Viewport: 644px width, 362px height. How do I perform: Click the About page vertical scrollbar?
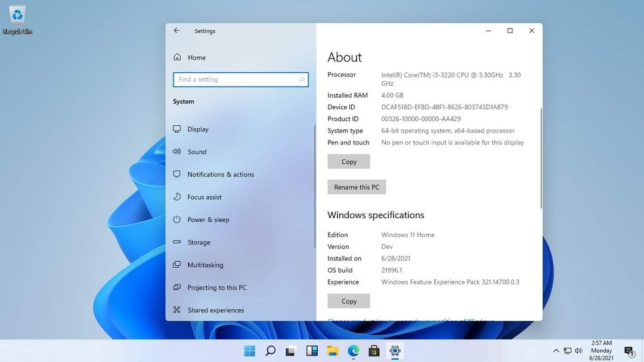point(541,158)
